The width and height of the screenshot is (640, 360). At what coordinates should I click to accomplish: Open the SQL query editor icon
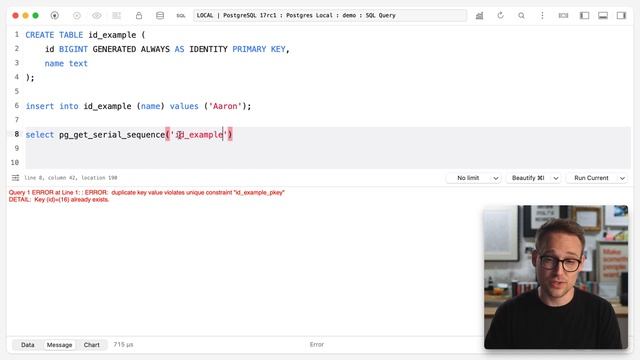coord(180,16)
